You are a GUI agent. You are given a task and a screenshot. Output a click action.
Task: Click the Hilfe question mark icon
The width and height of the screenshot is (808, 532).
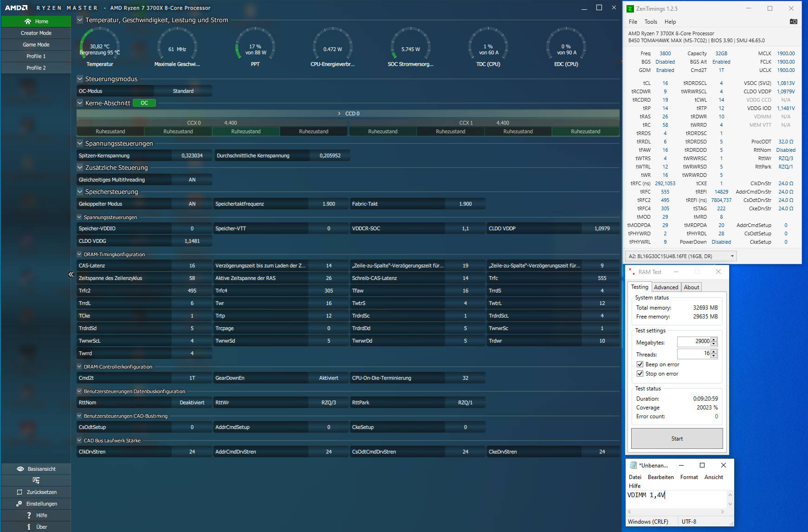click(29, 515)
